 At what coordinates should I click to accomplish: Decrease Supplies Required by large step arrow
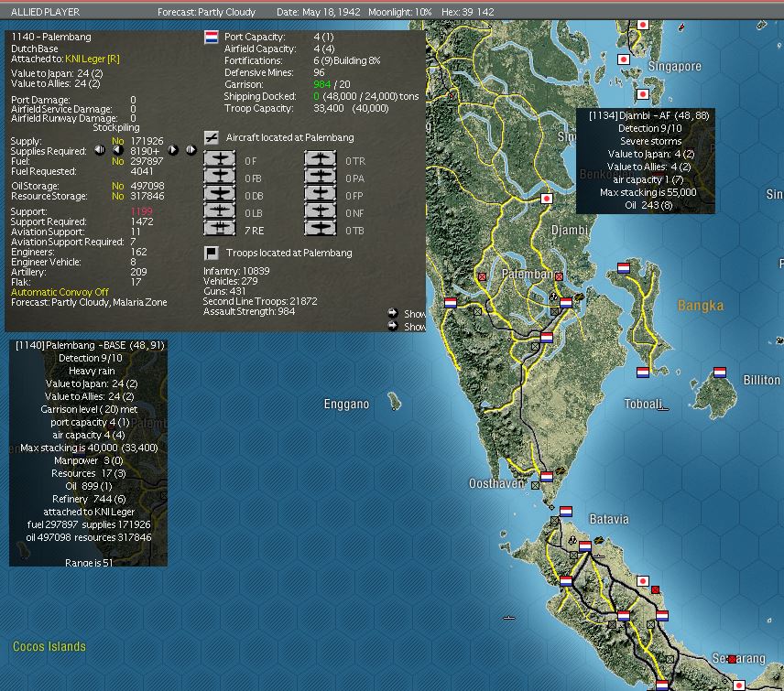100,150
